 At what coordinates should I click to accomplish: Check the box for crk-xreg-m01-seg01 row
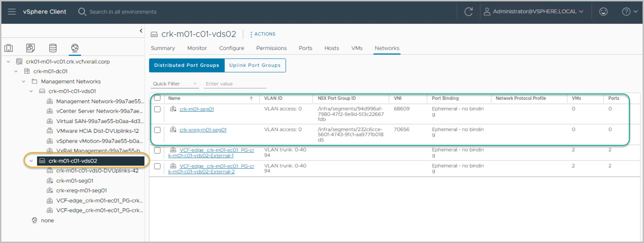tap(157, 130)
